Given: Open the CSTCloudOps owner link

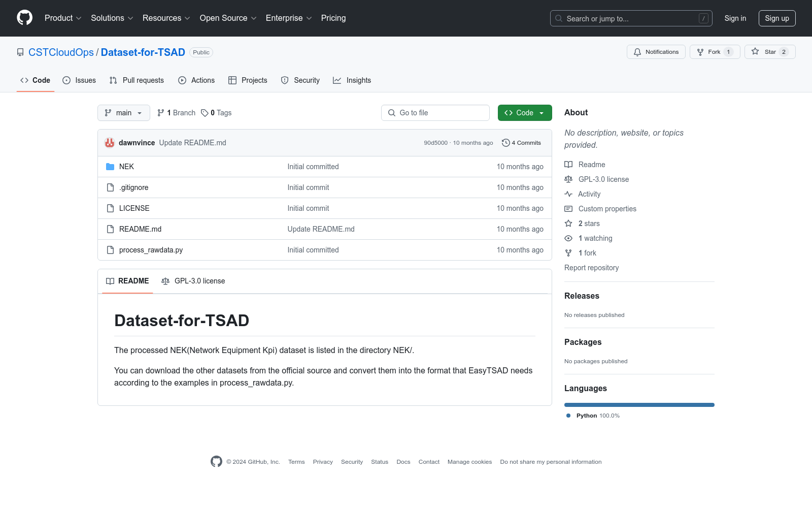Looking at the screenshot, I should point(61,52).
